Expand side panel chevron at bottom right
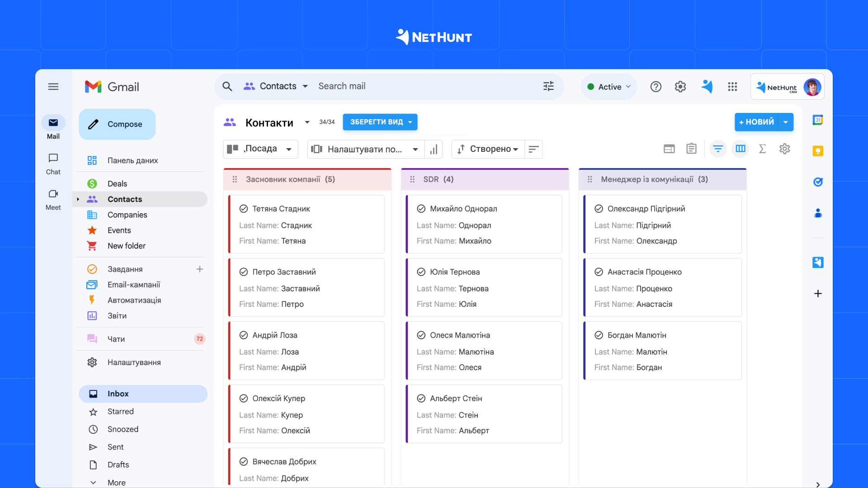This screenshot has width=868, height=488. (817, 484)
